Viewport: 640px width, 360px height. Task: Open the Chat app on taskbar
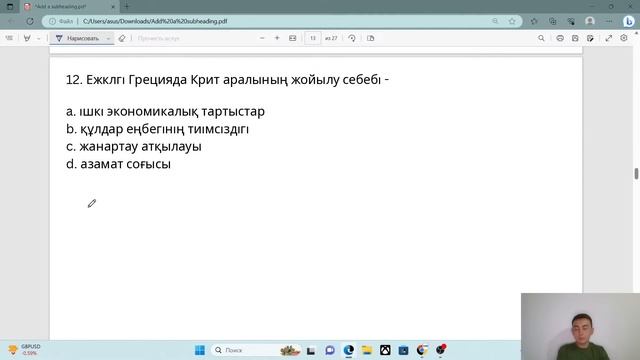click(330, 350)
